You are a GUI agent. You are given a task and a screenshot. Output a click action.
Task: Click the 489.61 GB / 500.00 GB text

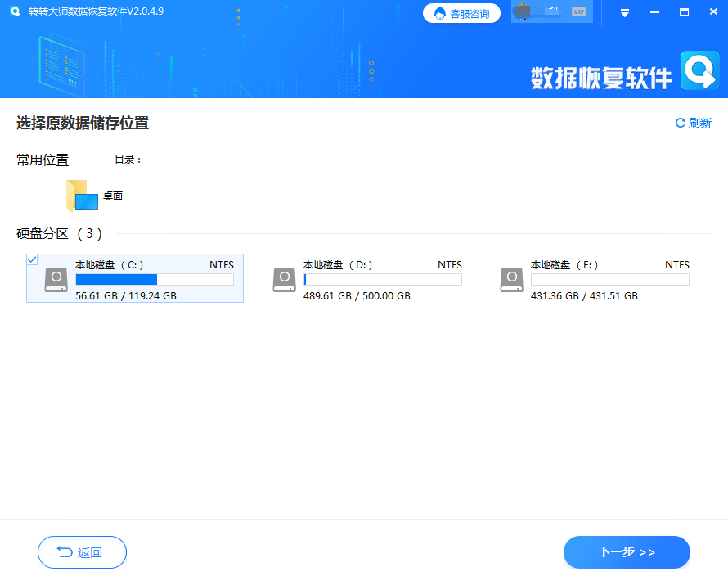[x=357, y=295]
